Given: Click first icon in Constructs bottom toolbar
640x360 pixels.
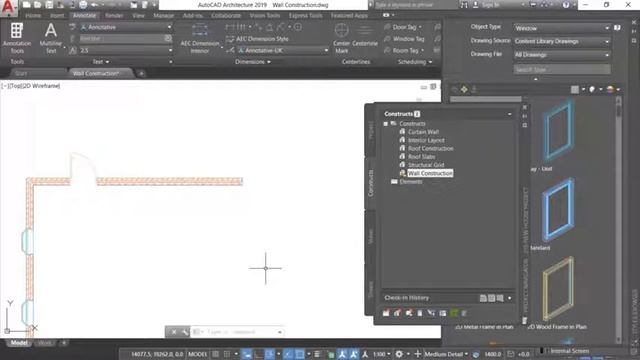Looking at the screenshot, I should (386, 313).
